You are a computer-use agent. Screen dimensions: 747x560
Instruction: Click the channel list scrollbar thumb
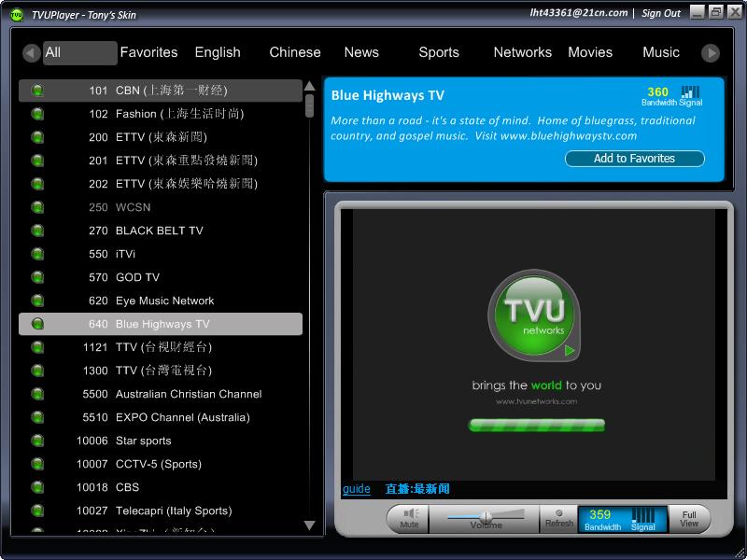pyautogui.click(x=310, y=105)
